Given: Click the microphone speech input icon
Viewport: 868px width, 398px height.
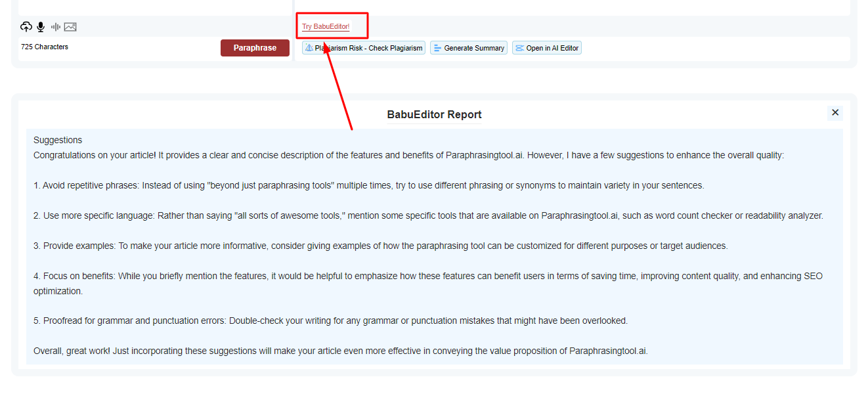Looking at the screenshot, I should (x=41, y=27).
